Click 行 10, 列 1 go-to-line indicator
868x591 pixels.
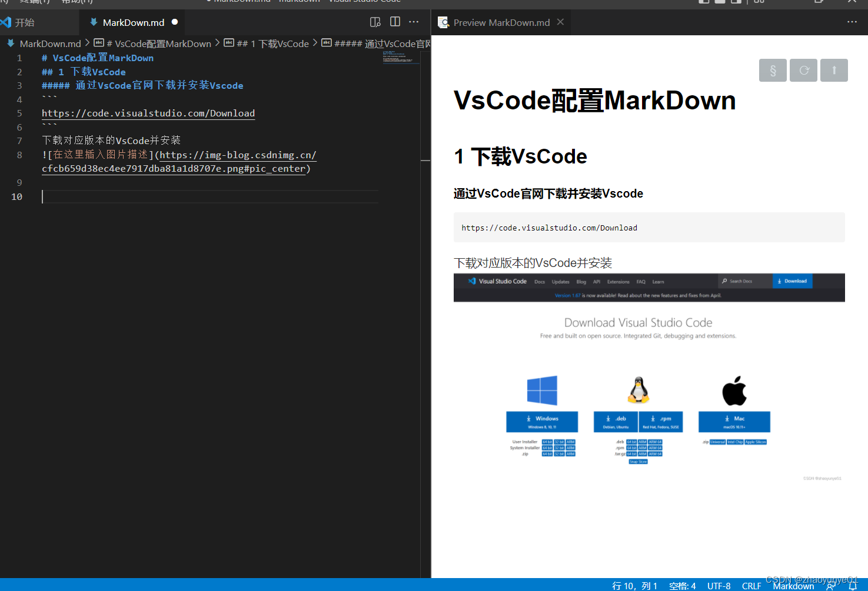[x=634, y=586]
